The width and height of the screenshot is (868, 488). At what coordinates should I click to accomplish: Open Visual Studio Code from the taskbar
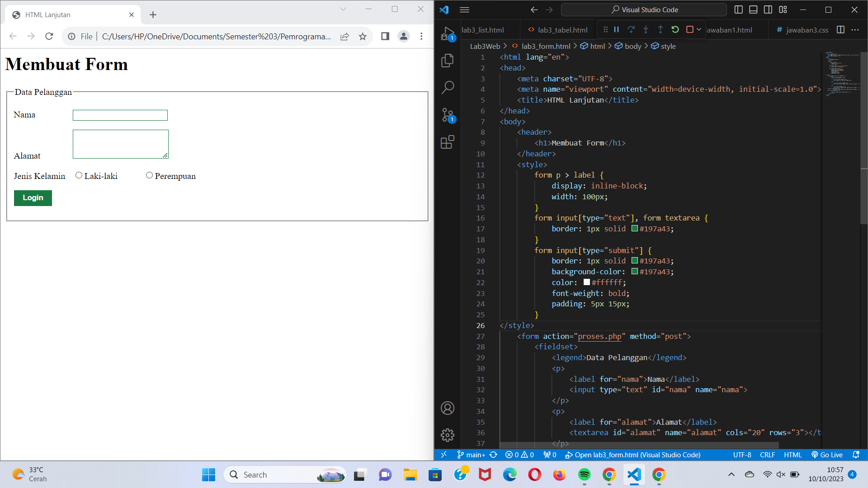(x=634, y=474)
